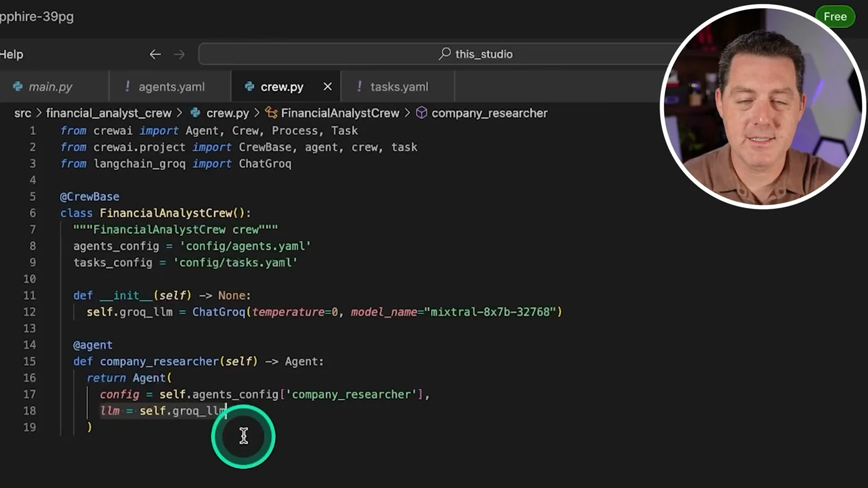This screenshot has height=488, width=868.
Task: Click the src breadcrumb segment
Action: pos(23,113)
